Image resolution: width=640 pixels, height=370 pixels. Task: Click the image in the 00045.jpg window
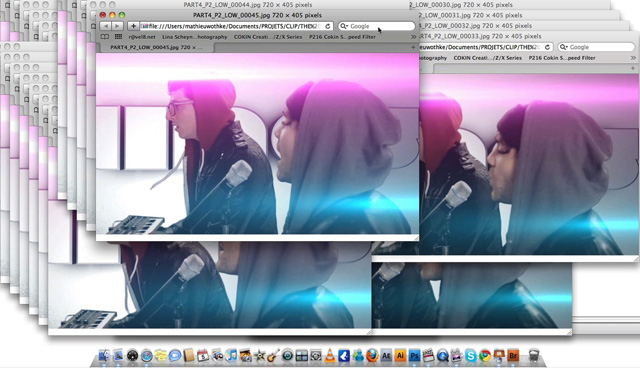click(257, 144)
